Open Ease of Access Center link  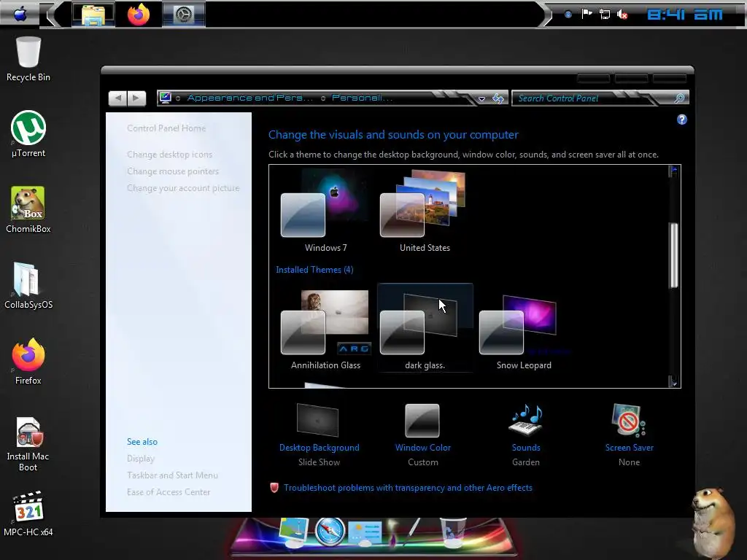click(x=169, y=491)
